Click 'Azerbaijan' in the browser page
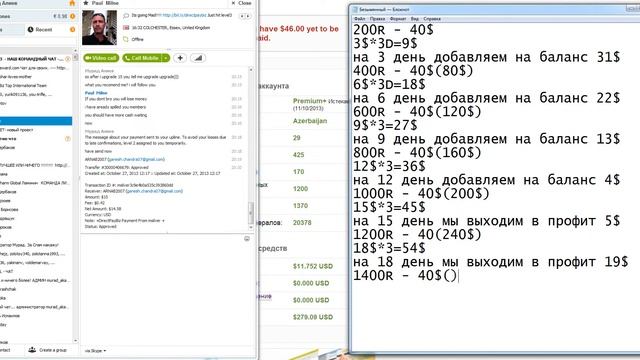Image resolution: width=640 pixels, height=360 pixels. (310, 121)
